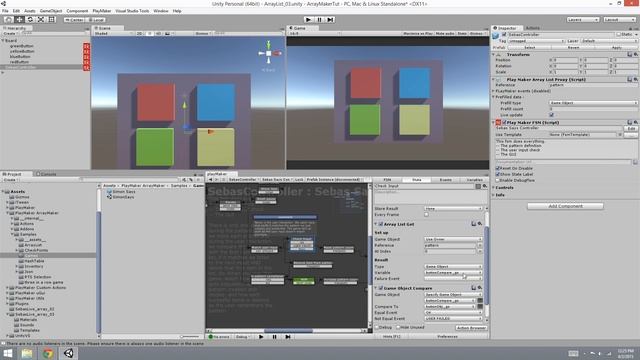Screen dimensions: 640x360
Task: Toggle Play Maker FSM enabled checkbox
Action: coord(504,122)
